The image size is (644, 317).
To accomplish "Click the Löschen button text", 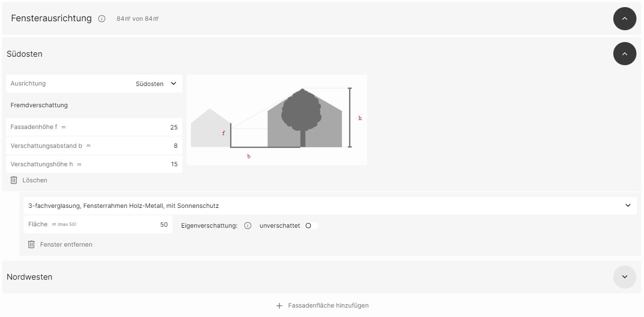I will [x=35, y=180].
